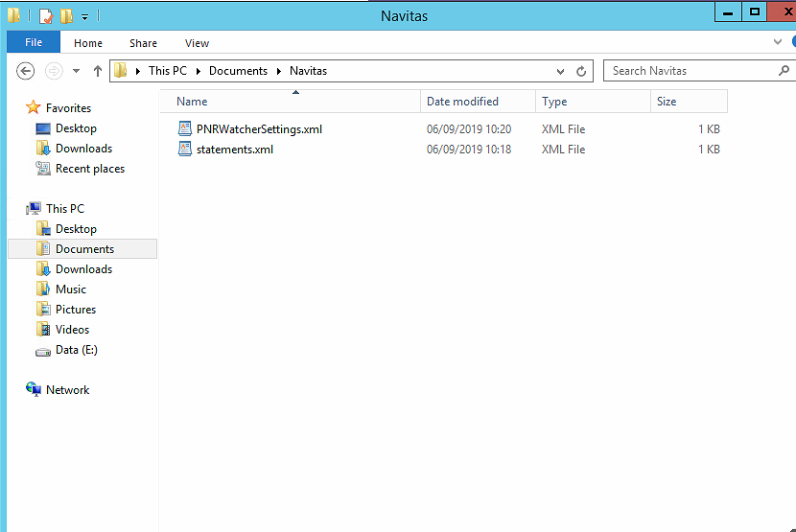Click the Properties quick access icon
The image size is (796, 532).
[x=46, y=16]
